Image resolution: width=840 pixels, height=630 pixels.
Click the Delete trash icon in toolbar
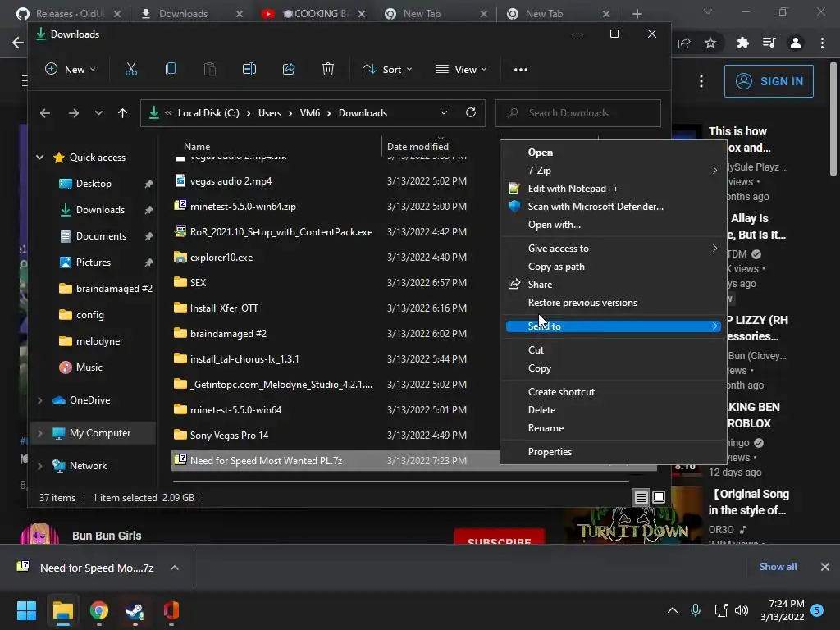click(x=328, y=69)
